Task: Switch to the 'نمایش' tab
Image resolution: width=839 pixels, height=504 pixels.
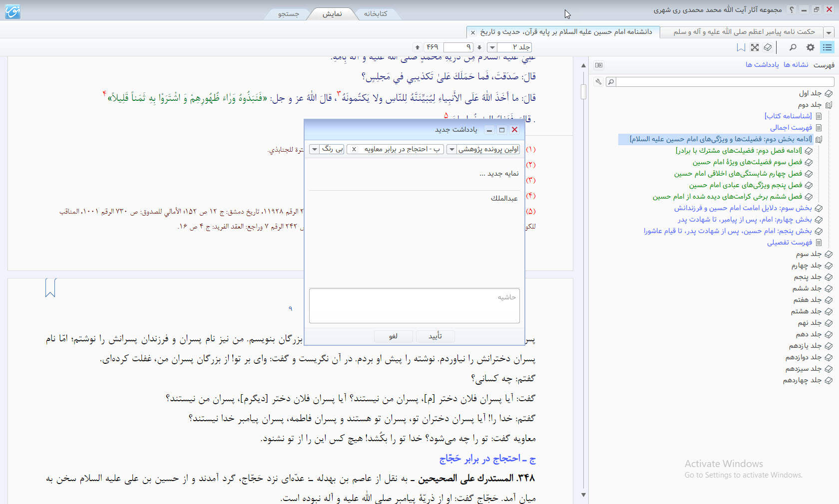Action: click(332, 14)
